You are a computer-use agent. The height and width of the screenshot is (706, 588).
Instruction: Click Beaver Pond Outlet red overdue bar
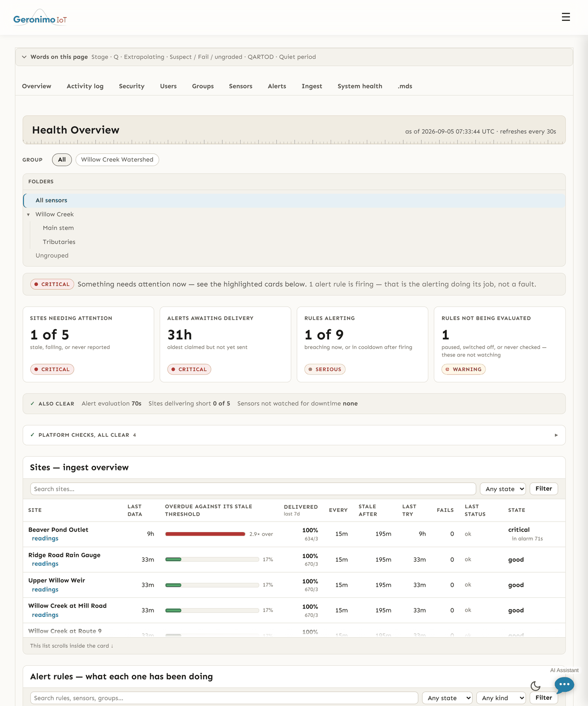[x=205, y=534]
